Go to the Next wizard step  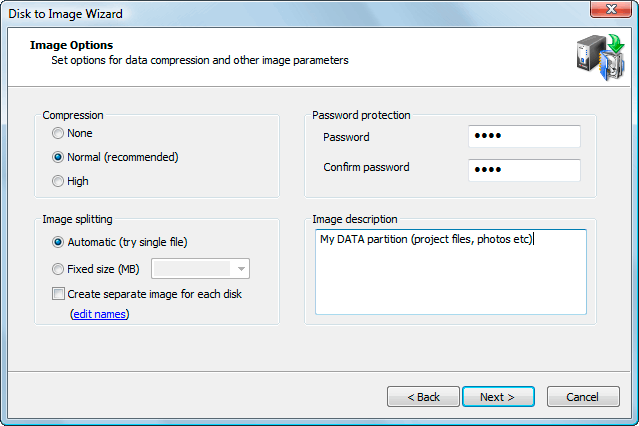point(498,397)
